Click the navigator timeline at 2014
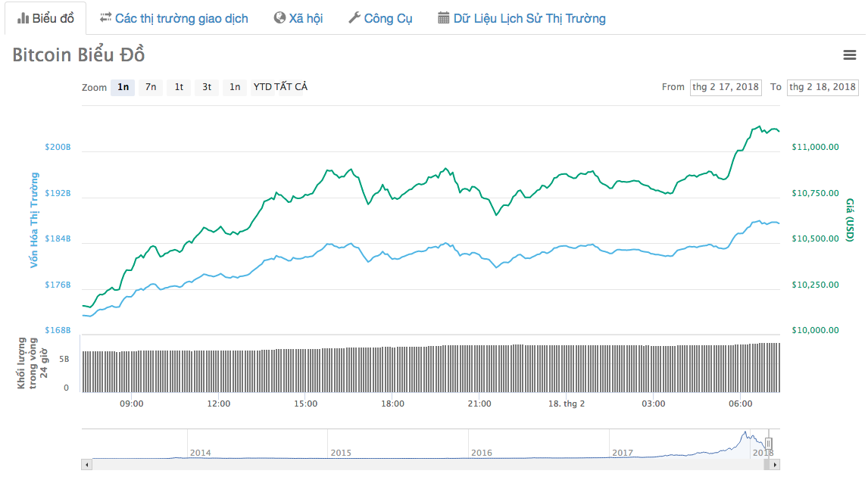 pos(201,453)
